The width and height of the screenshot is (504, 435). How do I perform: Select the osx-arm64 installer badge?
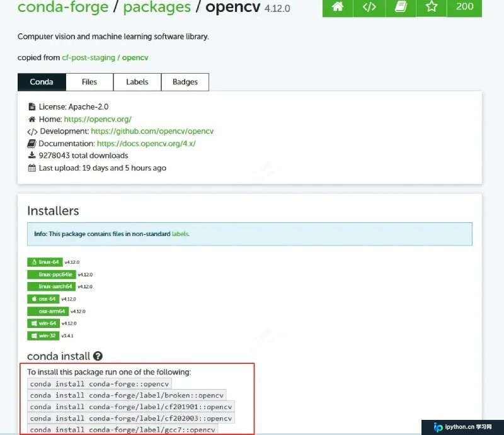point(48,311)
